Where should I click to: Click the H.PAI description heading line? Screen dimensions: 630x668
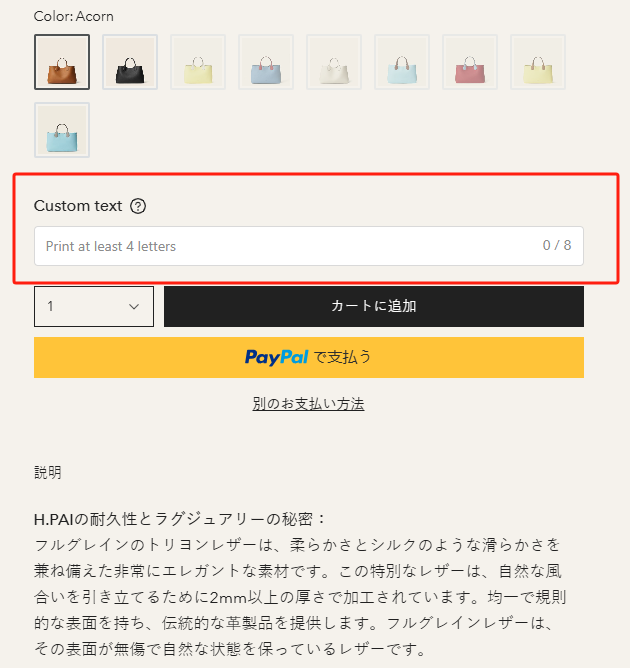(181, 520)
